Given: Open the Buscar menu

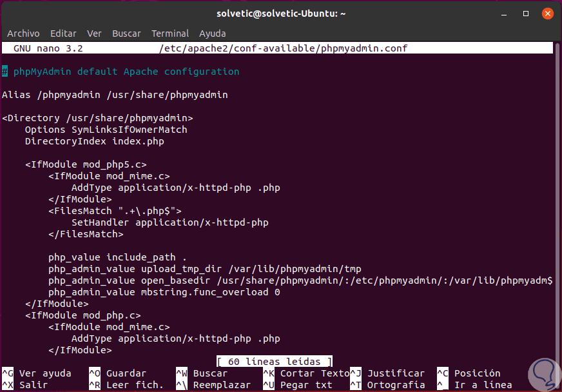Looking at the screenshot, I should [x=126, y=34].
